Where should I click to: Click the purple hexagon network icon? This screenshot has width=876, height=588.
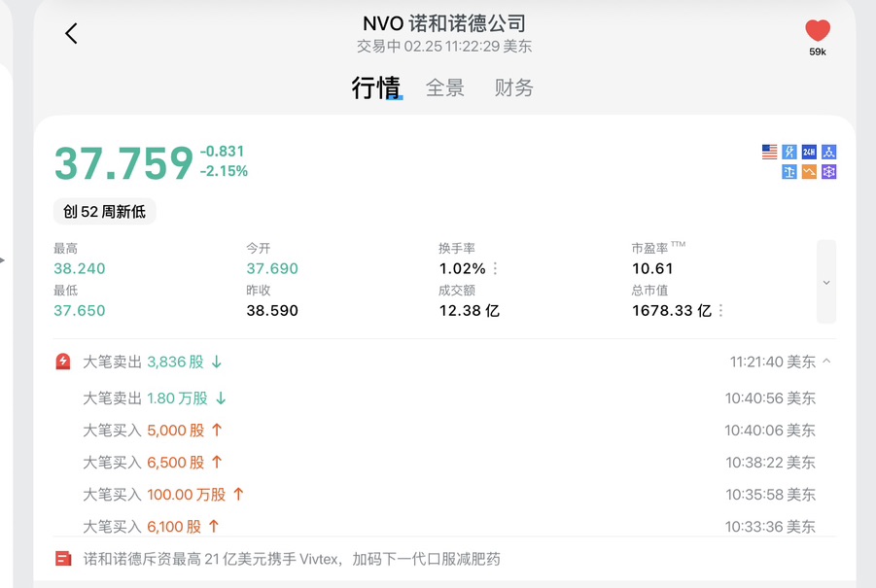[x=828, y=172]
